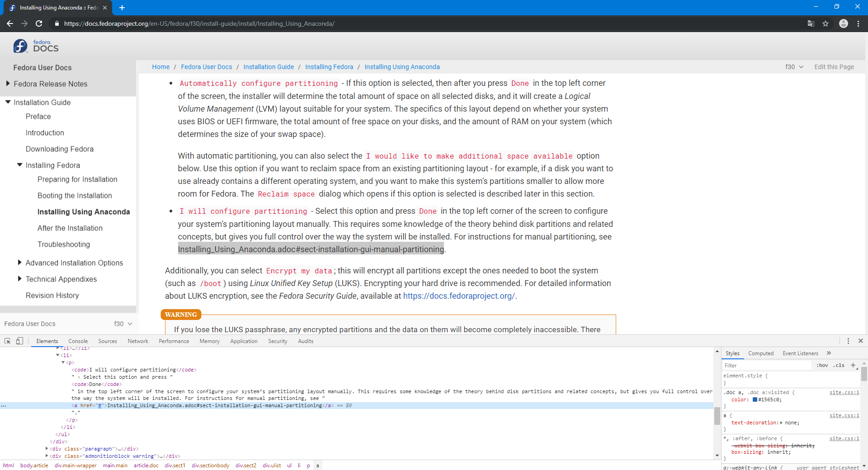The width and height of the screenshot is (868, 470).
Task: Open the Audits tab
Action: pyautogui.click(x=306, y=341)
